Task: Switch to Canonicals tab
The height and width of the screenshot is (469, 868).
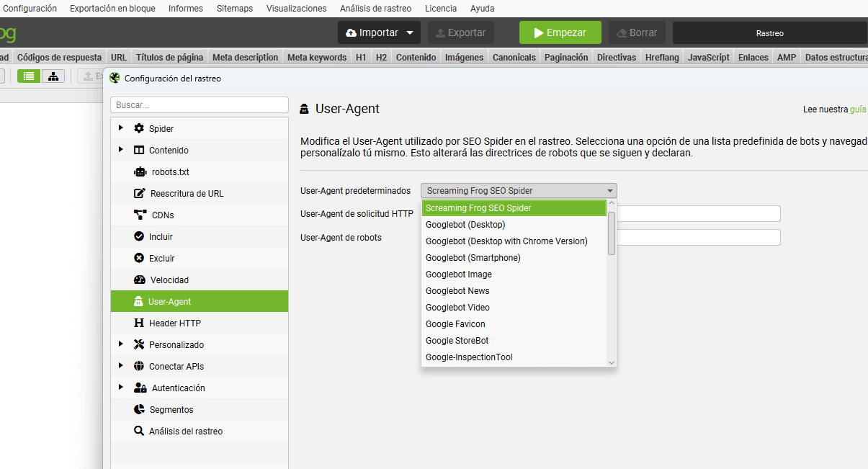Action: tap(514, 58)
